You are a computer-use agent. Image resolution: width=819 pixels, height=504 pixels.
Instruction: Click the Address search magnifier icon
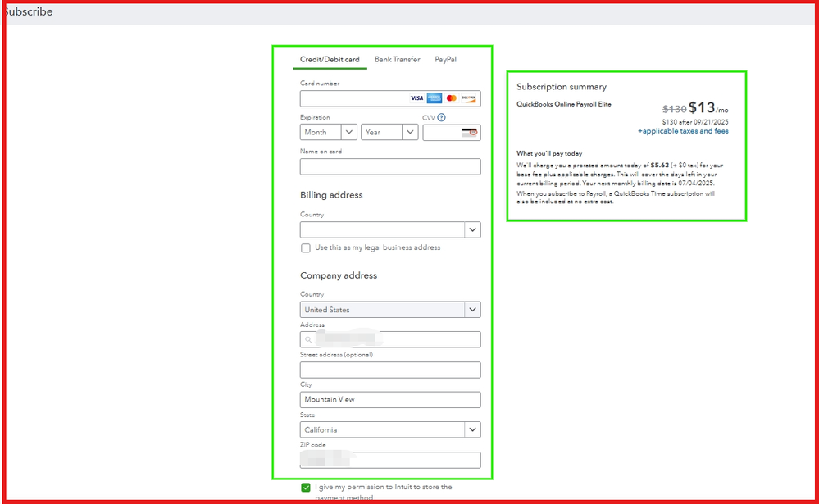[x=308, y=340]
